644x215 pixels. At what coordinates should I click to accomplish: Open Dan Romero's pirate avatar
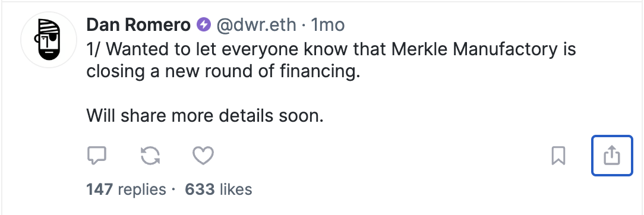pyautogui.click(x=49, y=40)
